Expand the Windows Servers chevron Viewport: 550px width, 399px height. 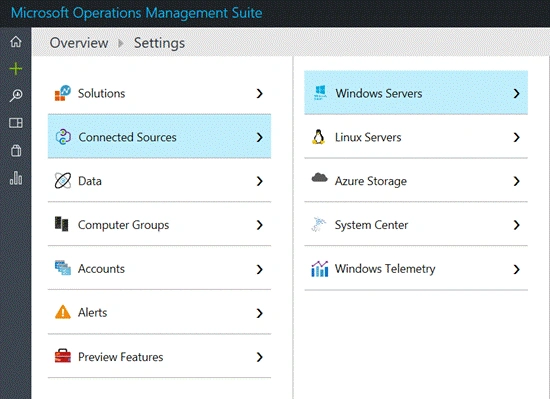(516, 93)
